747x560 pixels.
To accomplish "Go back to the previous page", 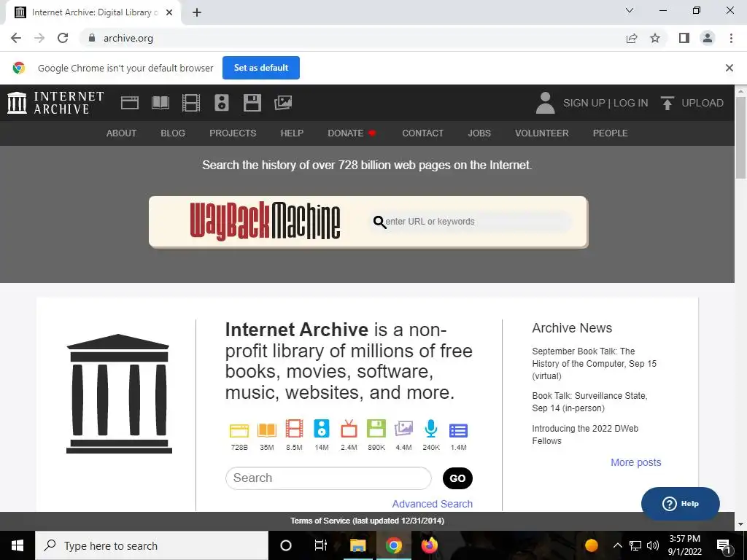I will click(x=16, y=38).
